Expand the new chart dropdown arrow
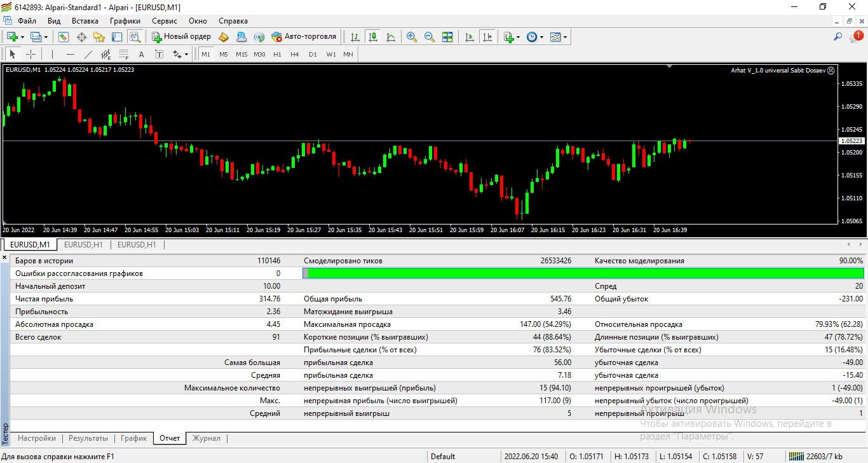The image size is (868, 463). pos(22,37)
